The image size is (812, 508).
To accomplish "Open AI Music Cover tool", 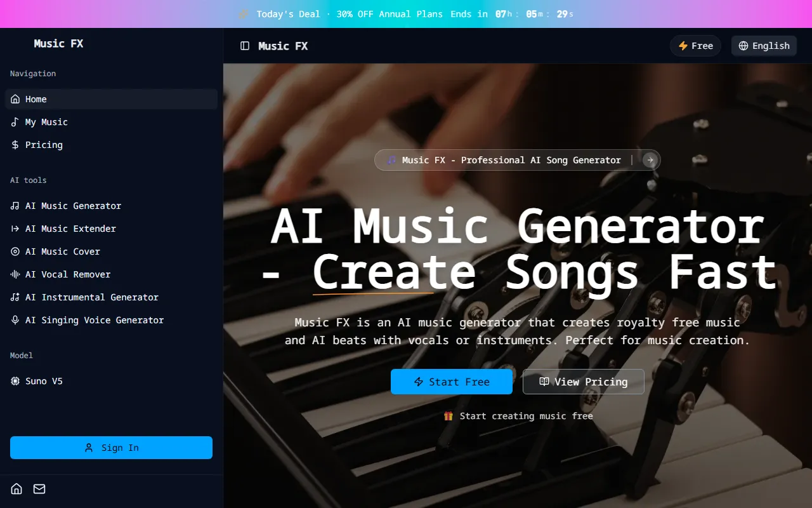I will pos(111,251).
